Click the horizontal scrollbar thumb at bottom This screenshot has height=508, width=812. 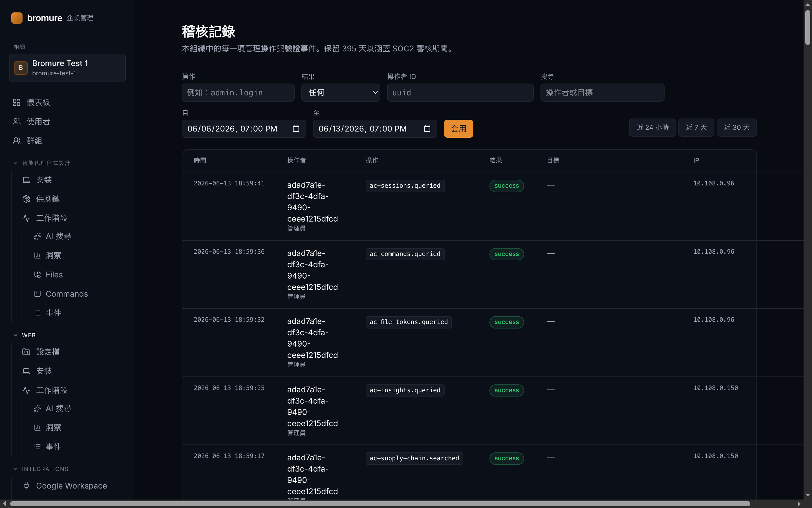(380, 504)
